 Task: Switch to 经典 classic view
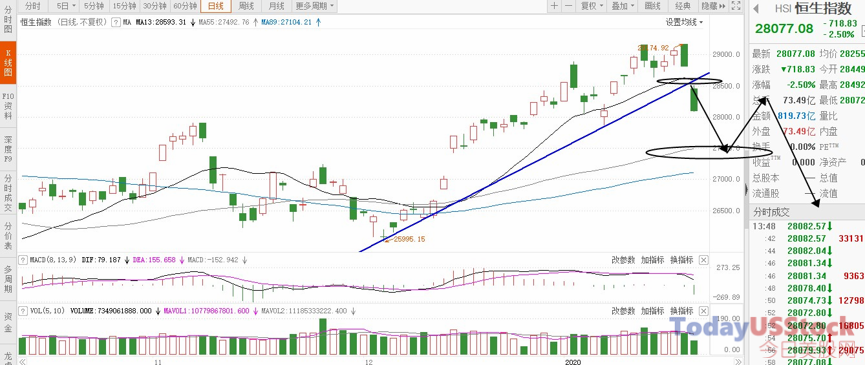tap(683, 6)
